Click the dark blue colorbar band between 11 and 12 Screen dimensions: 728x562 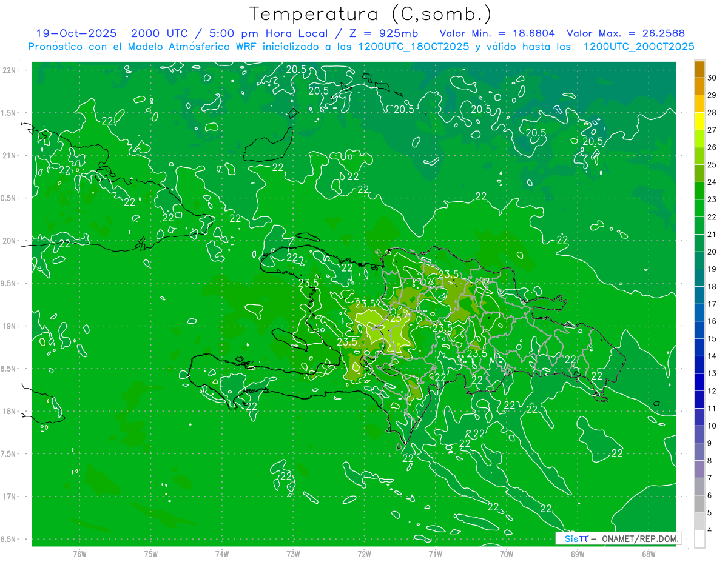(699, 400)
